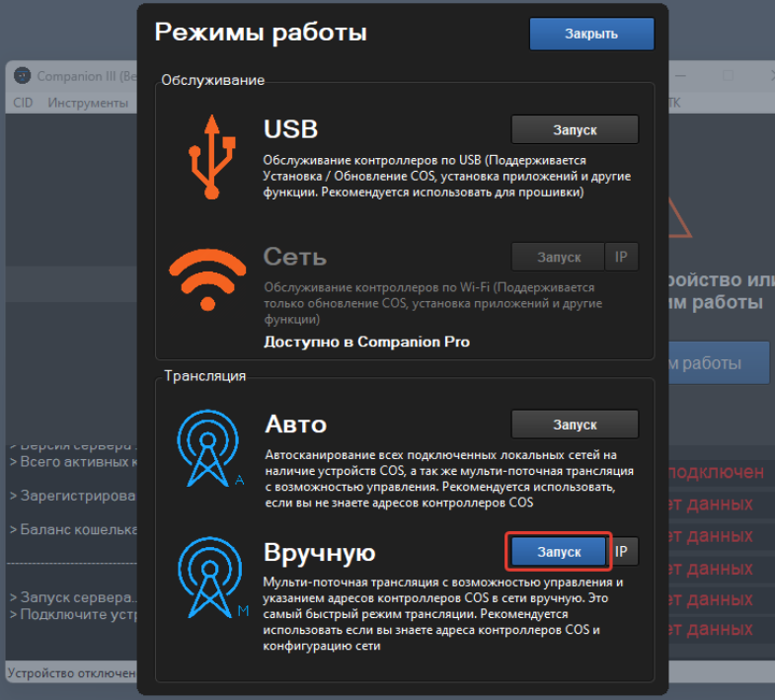775x700 pixels.
Task: Click the Обслуживание group label
Action: point(213,80)
